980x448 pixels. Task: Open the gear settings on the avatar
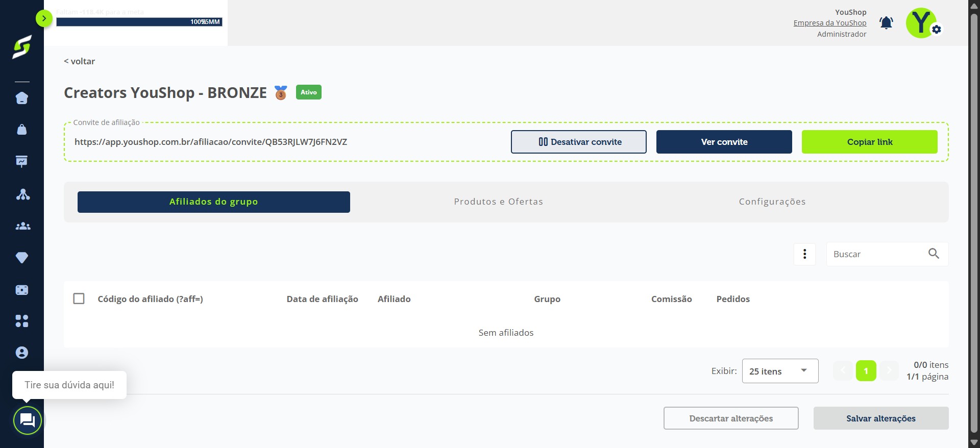937,30
